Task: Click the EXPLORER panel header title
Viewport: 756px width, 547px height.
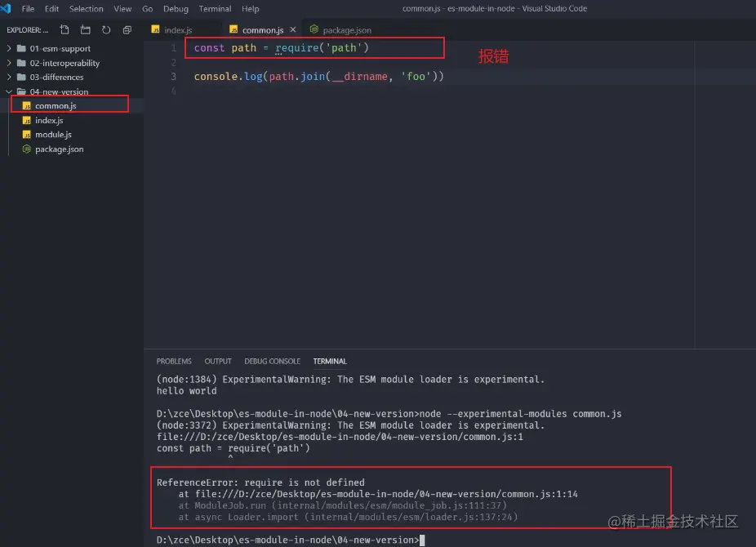Action: click(x=28, y=30)
